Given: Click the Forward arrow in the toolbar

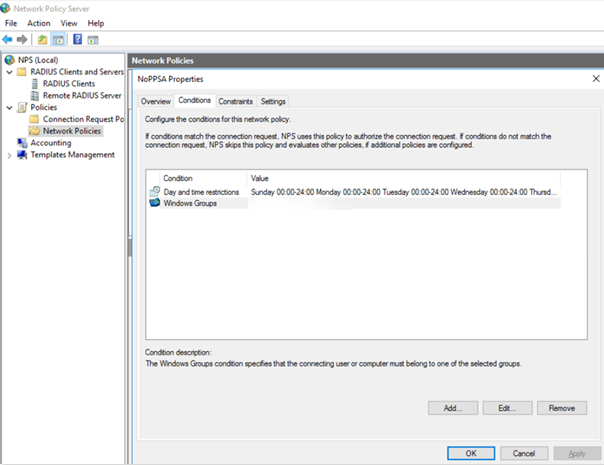Looking at the screenshot, I should click(23, 39).
